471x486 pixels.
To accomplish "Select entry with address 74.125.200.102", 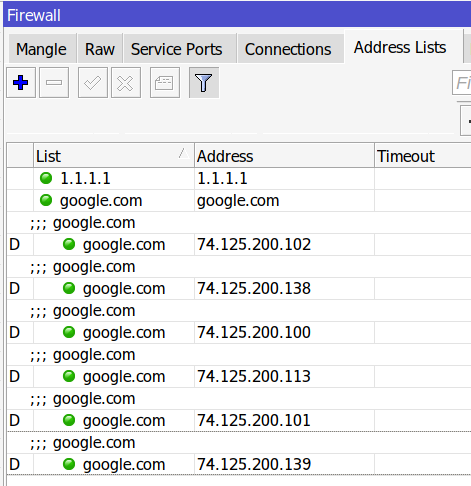I will pyautogui.click(x=239, y=244).
